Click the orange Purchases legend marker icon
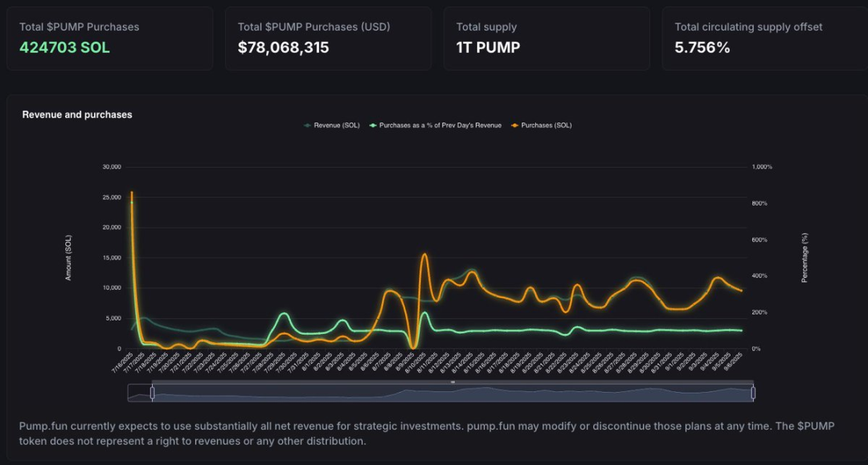This screenshot has width=868, height=465. click(515, 125)
